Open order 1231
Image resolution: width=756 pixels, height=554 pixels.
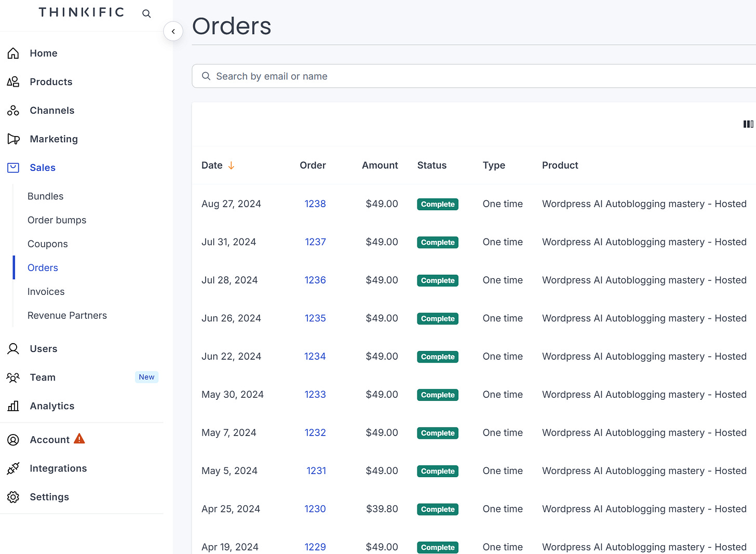[316, 470]
